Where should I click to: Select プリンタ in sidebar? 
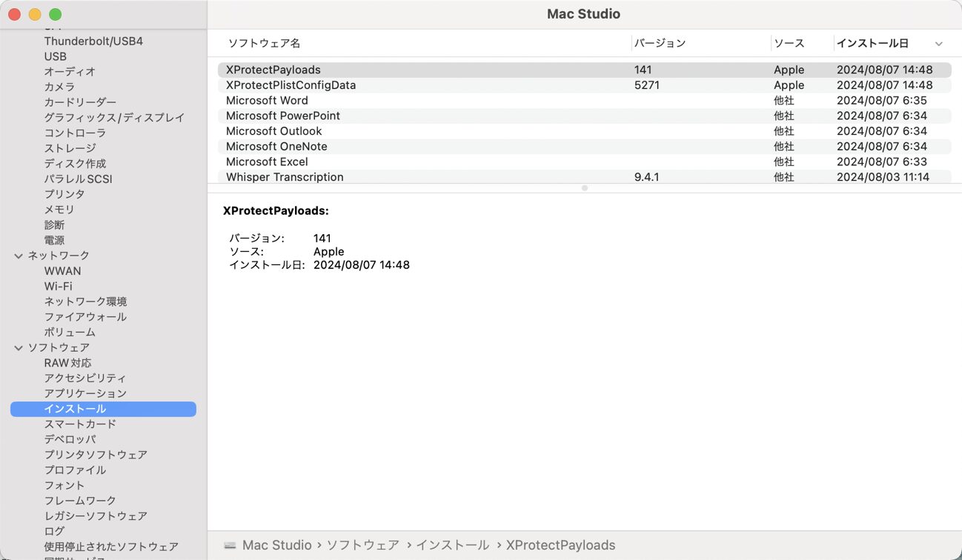[x=64, y=194]
